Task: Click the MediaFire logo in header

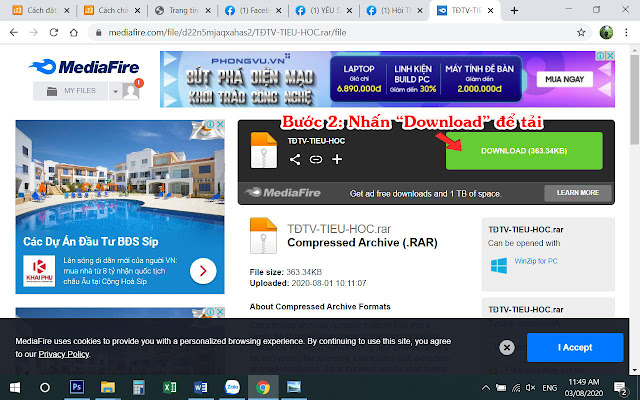Action: pos(84,67)
